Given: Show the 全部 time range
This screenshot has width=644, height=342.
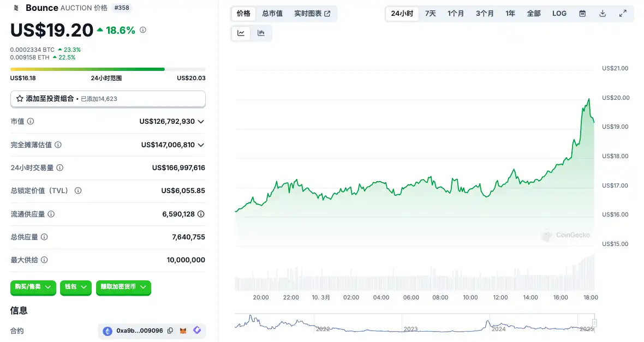Looking at the screenshot, I should (534, 14).
